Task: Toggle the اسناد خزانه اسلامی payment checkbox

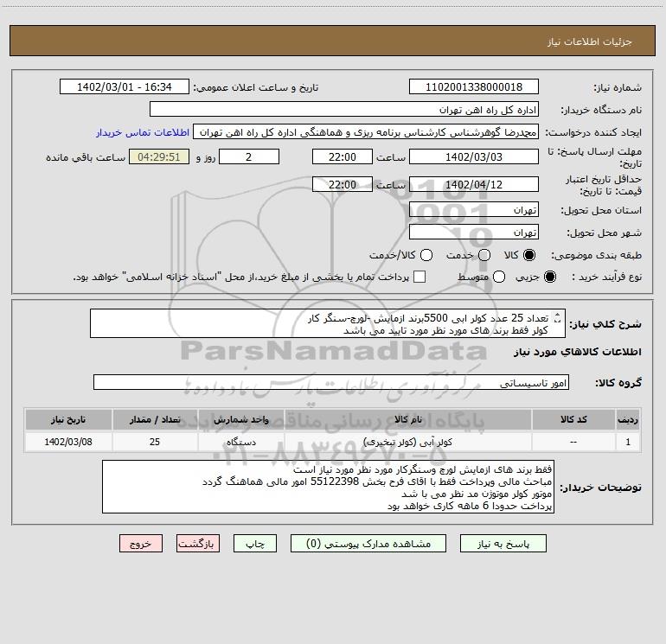Action: 419,277
